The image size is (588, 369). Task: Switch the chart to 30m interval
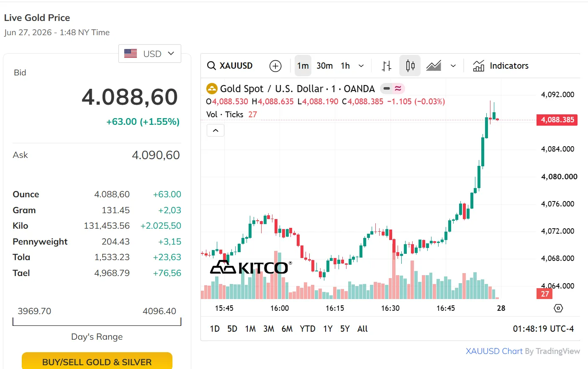tap(325, 66)
